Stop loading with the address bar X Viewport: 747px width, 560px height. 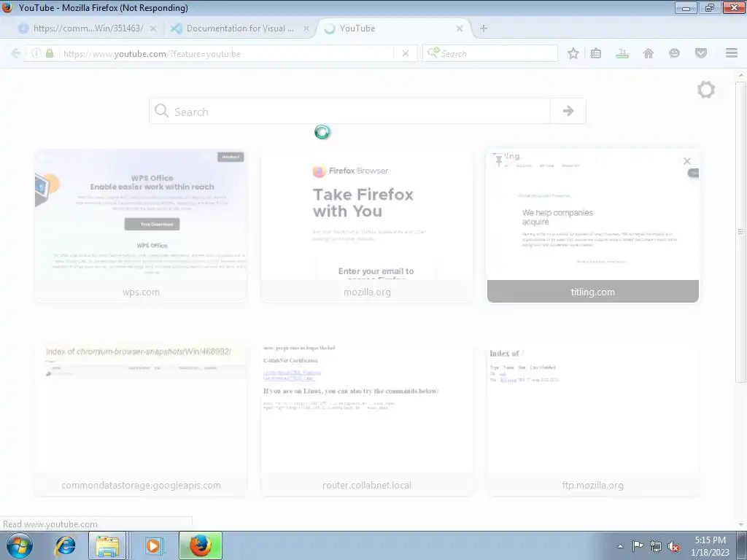pos(406,53)
